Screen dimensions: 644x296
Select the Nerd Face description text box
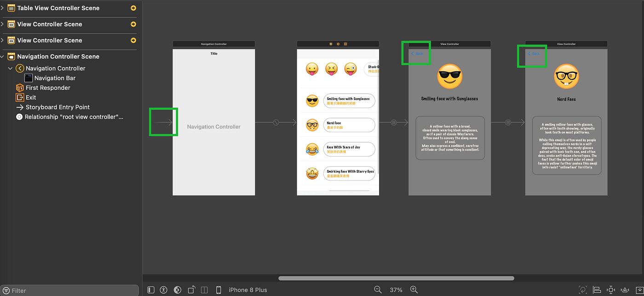[x=566, y=145]
